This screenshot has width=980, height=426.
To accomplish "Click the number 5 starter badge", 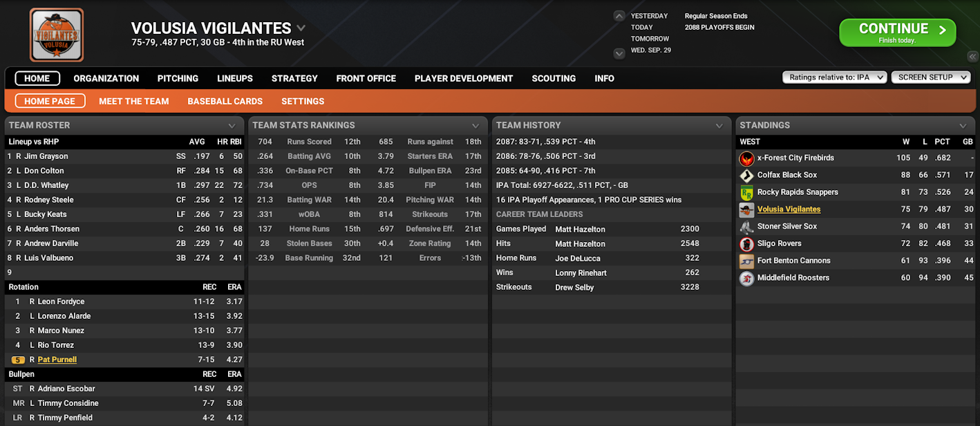I will (19, 360).
